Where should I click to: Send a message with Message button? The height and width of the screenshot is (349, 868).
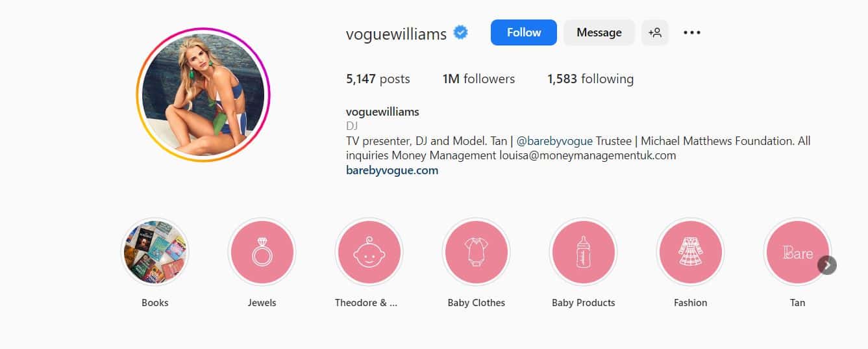[x=599, y=32]
